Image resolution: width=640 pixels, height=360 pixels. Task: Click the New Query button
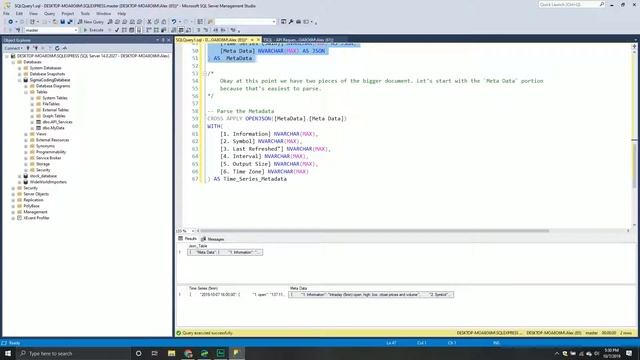click(91, 22)
